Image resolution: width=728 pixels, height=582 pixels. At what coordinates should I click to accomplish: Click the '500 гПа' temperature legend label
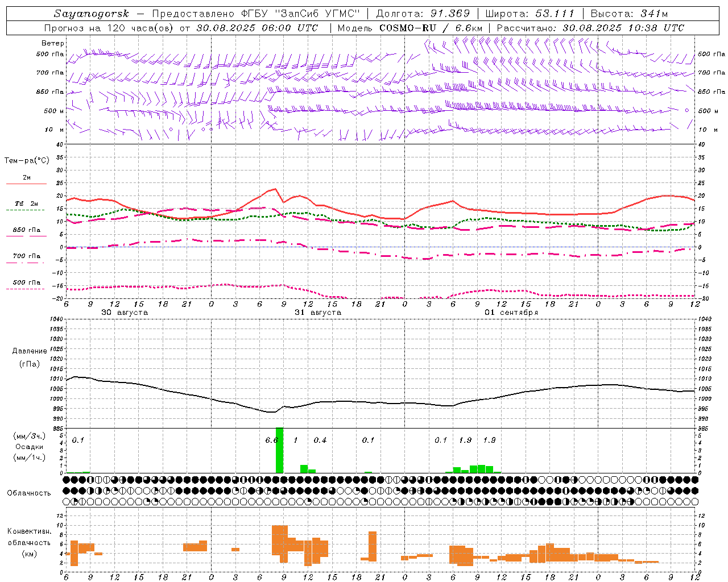point(26,282)
